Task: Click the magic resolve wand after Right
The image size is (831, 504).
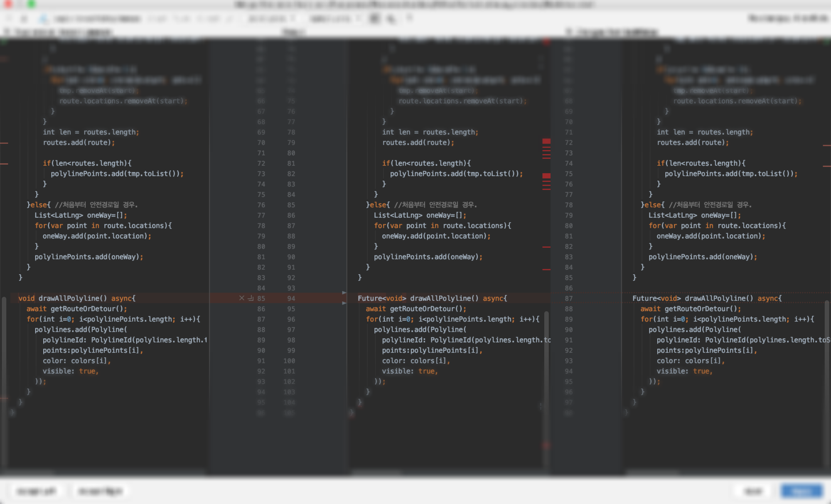Action: (229, 19)
